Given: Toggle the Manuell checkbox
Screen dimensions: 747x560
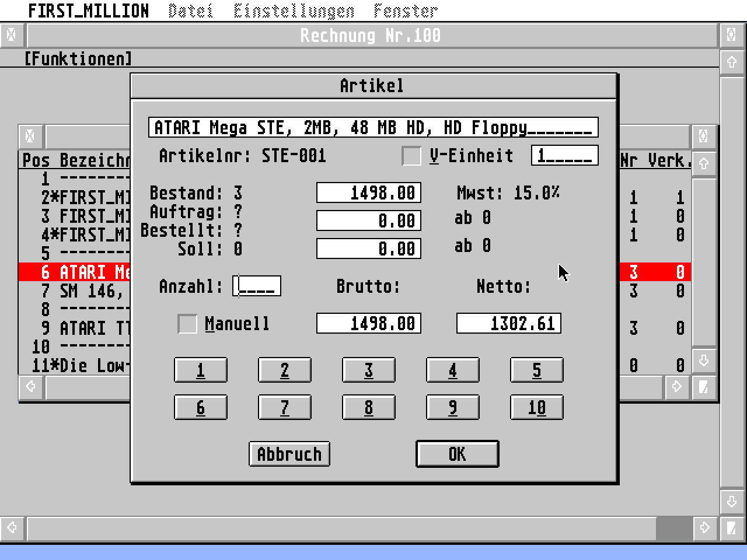Looking at the screenshot, I should (x=187, y=324).
